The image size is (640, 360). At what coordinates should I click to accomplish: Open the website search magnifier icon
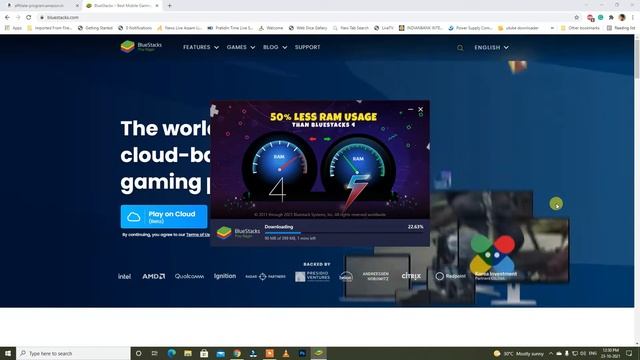point(460,48)
